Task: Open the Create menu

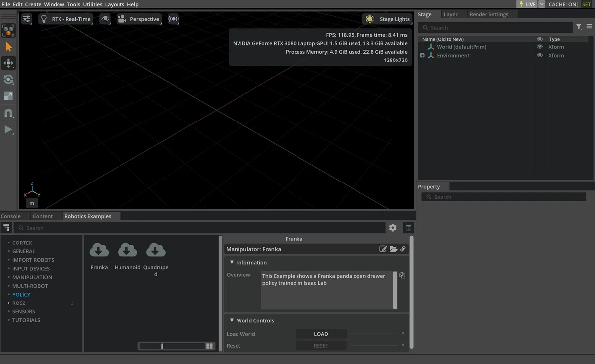Action: pos(33,4)
